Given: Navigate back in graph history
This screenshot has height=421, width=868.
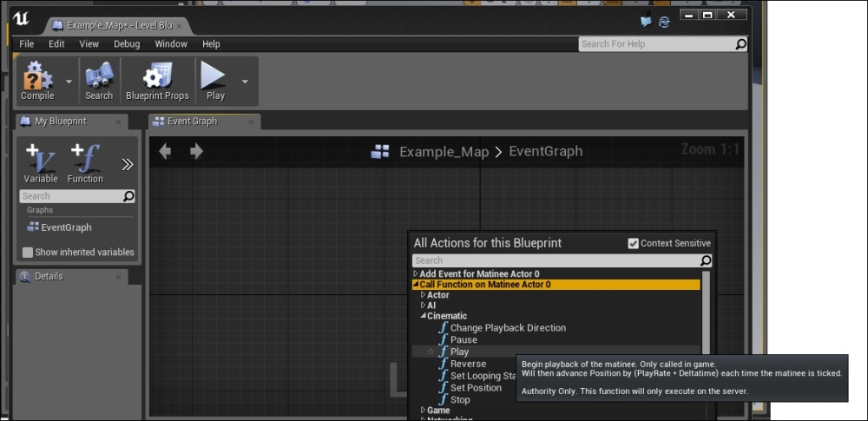Looking at the screenshot, I should pyautogui.click(x=164, y=151).
